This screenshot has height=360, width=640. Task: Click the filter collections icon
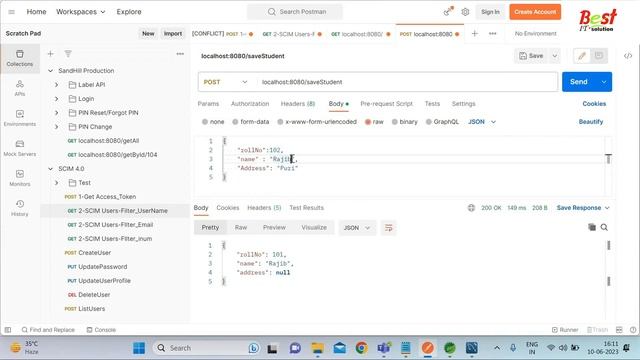pos(68,54)
